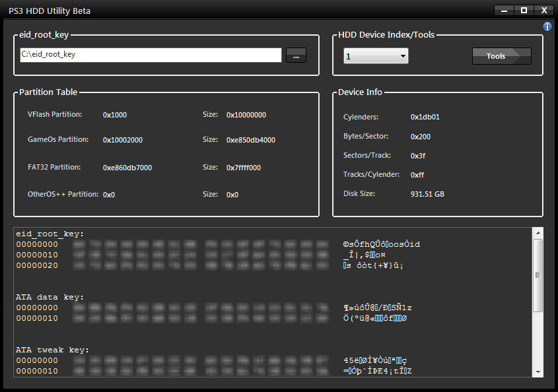Maximize the PS3 HDD Utility window
Viewport: 558px width, 392px height.
524,11
